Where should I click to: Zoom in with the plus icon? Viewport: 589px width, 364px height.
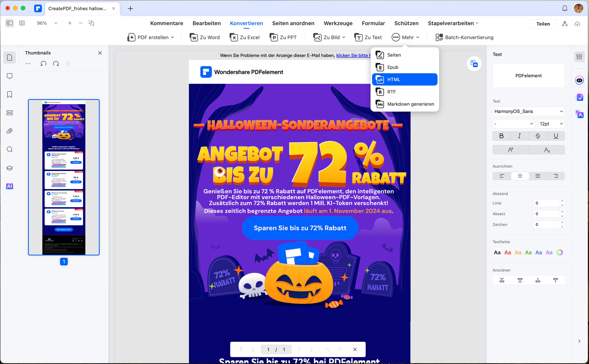[x=70, y=23]
